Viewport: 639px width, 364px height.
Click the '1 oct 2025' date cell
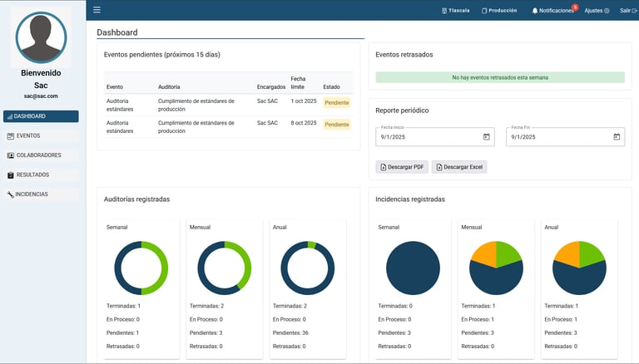pyautogui.click(x=304, y=101)
